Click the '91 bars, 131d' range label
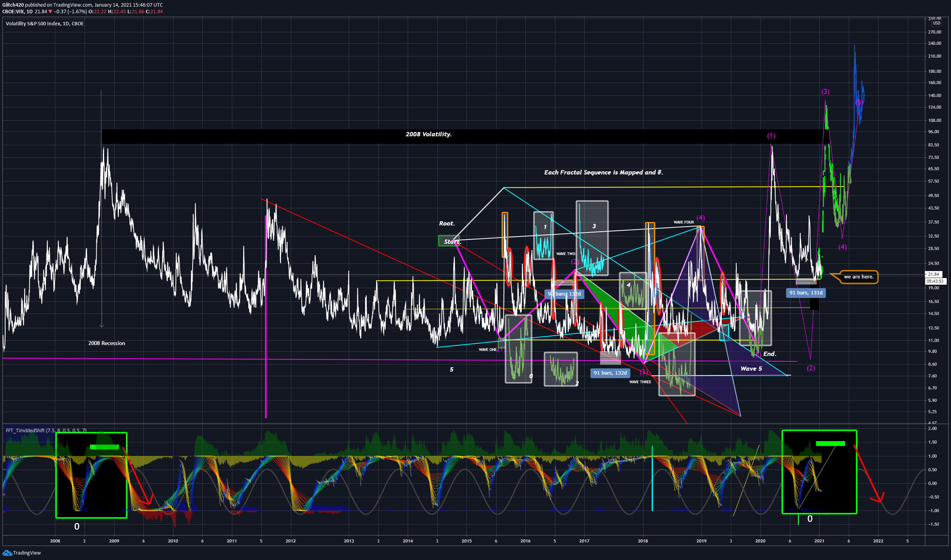This screenshot has width=951, height=560. pos(806,293)
